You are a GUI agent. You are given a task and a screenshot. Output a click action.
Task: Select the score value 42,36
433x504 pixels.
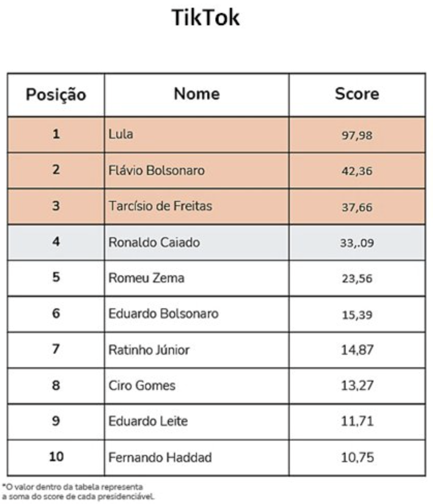357,171
